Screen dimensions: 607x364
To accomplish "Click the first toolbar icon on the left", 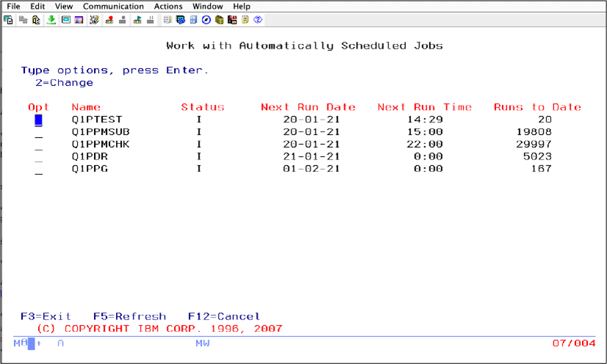I will [9, 20].
